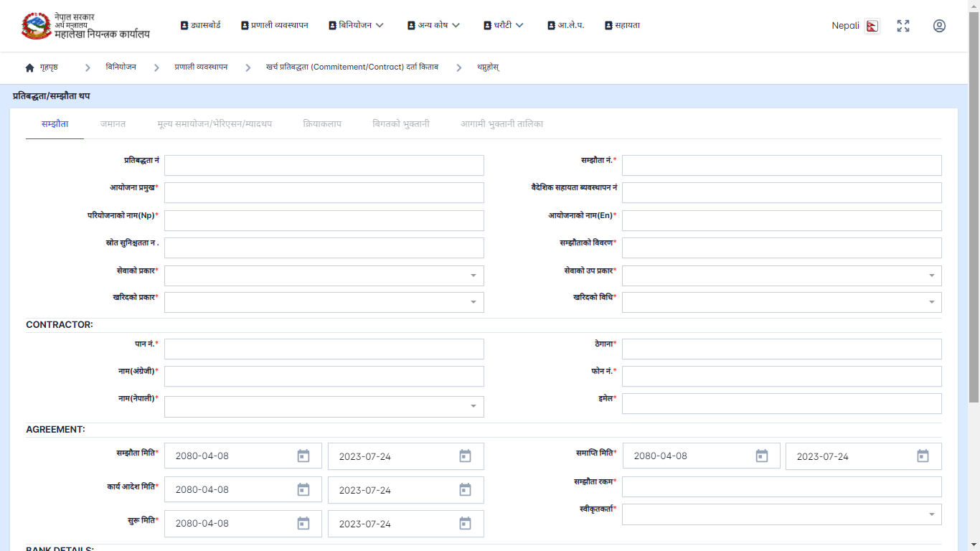The image size is (980, 551).
Task: Open the user profile icon
Action: tap(939, 26)
